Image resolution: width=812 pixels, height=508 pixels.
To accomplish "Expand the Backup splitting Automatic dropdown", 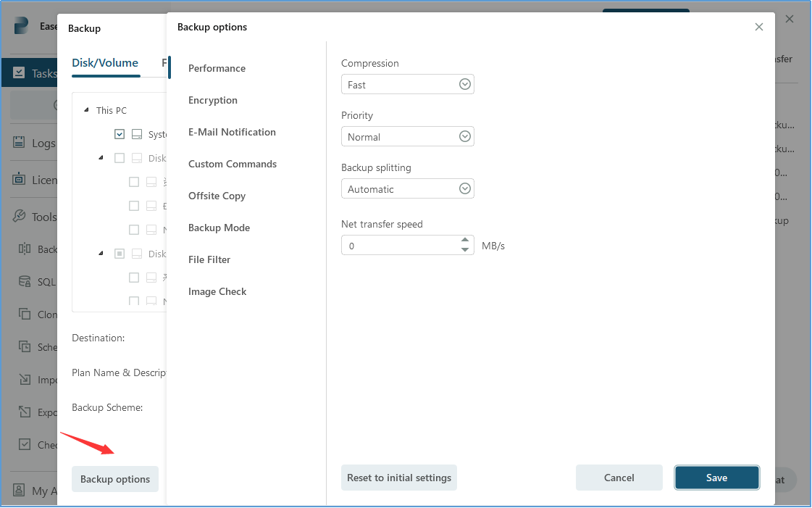I will point(407,189).
